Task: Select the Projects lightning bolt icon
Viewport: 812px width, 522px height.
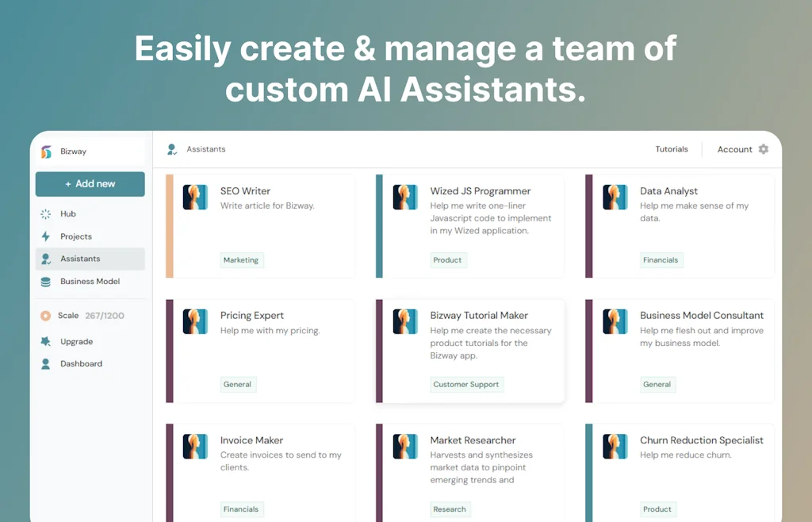Action: click(x=45, y=236)
